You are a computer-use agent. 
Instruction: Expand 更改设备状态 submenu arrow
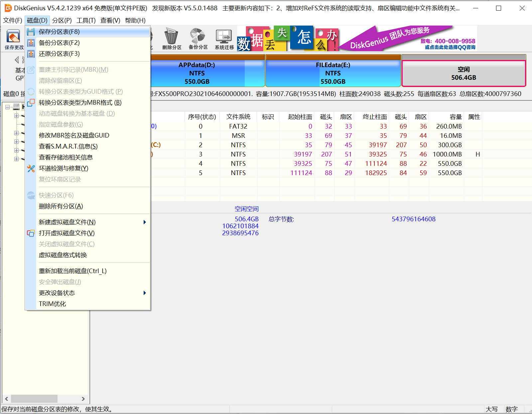[x=145, y=293]
